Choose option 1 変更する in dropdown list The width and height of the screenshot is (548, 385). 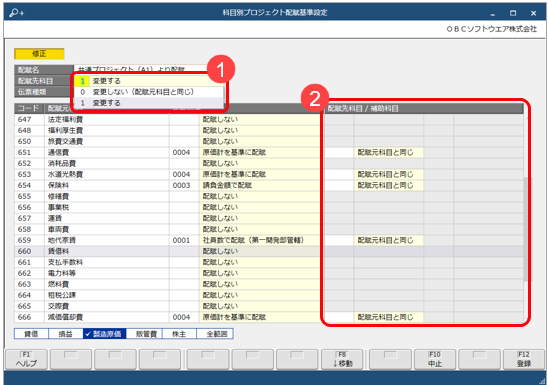(149, 103)
